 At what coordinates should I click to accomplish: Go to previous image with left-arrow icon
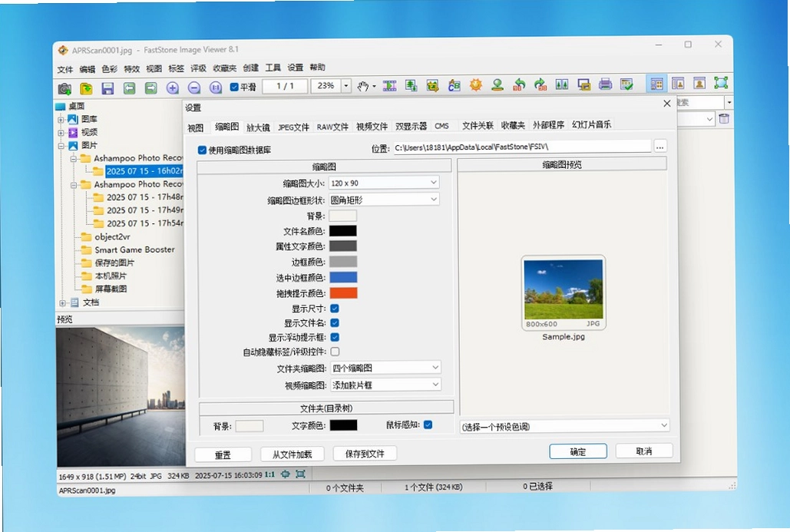130,88
